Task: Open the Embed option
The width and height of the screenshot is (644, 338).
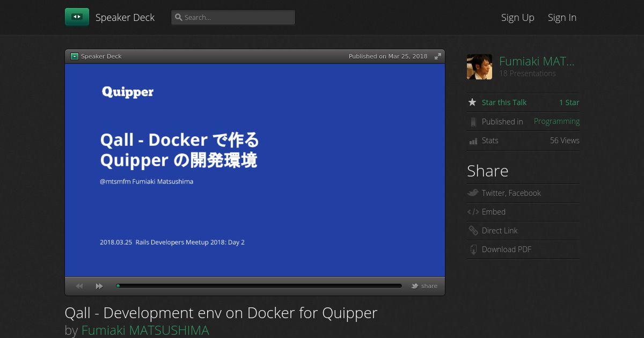Action: 494,212
